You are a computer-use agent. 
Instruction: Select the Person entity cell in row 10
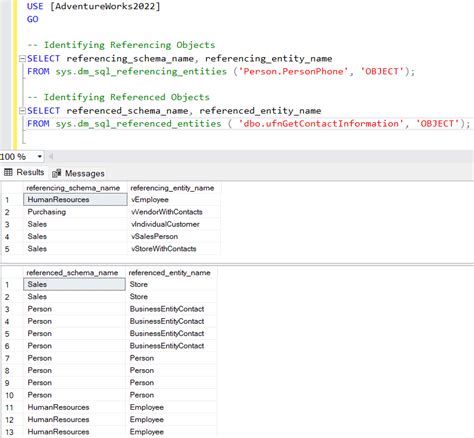(x=171, y=395)
